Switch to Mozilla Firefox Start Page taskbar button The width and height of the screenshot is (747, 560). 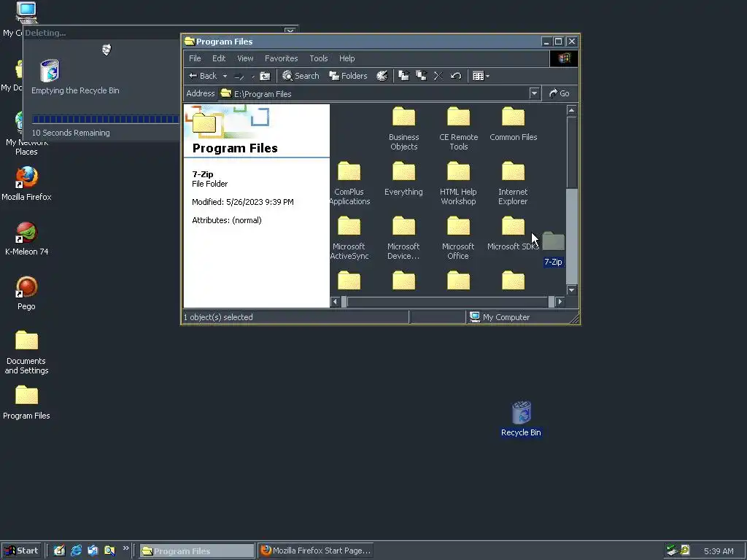(x=315, y=551)
